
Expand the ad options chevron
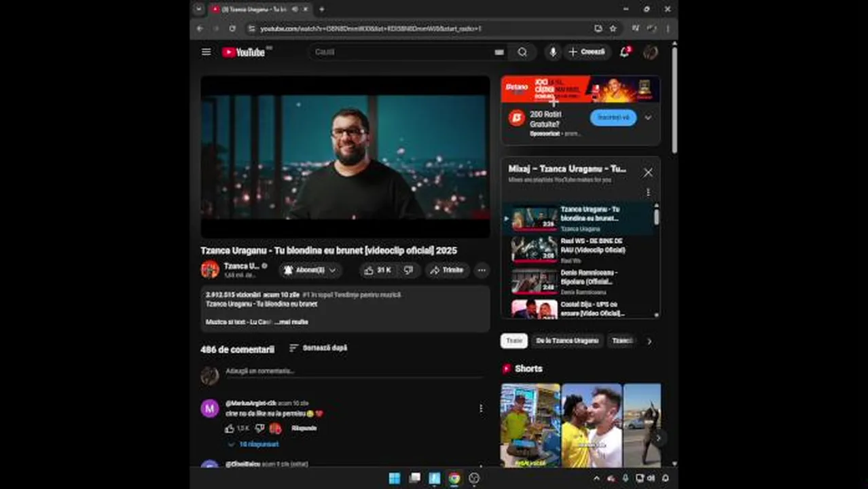click(648, 117)
